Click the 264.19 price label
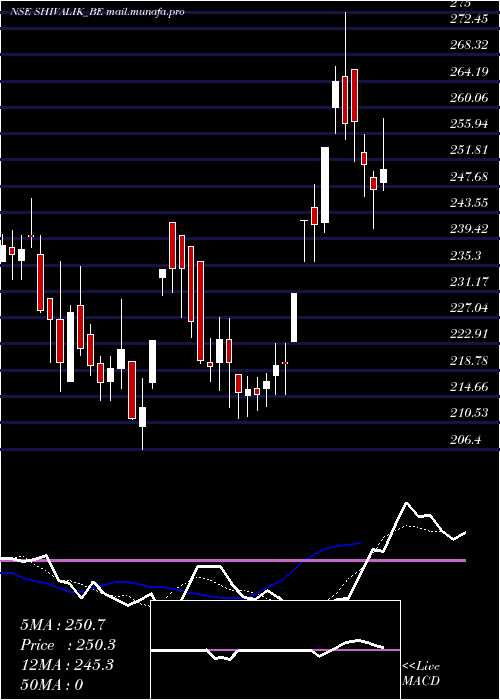 pos(469,71)
